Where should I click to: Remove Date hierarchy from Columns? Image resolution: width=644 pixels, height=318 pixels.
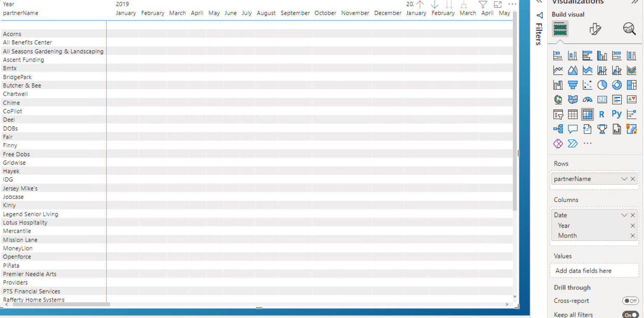[x=633, y=215]
